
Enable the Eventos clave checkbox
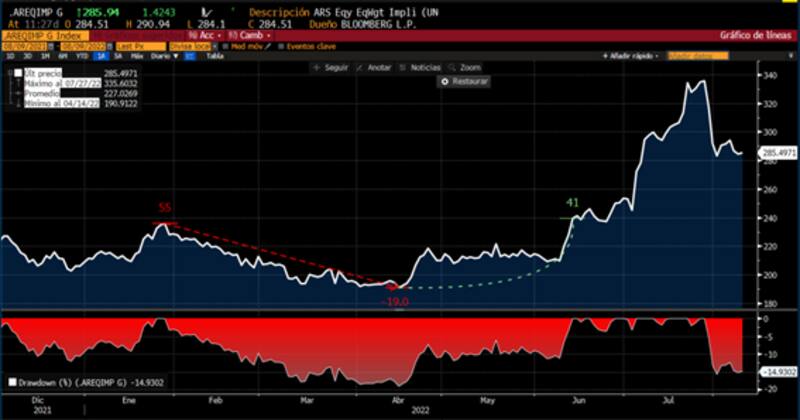click(x=279, y=46)
